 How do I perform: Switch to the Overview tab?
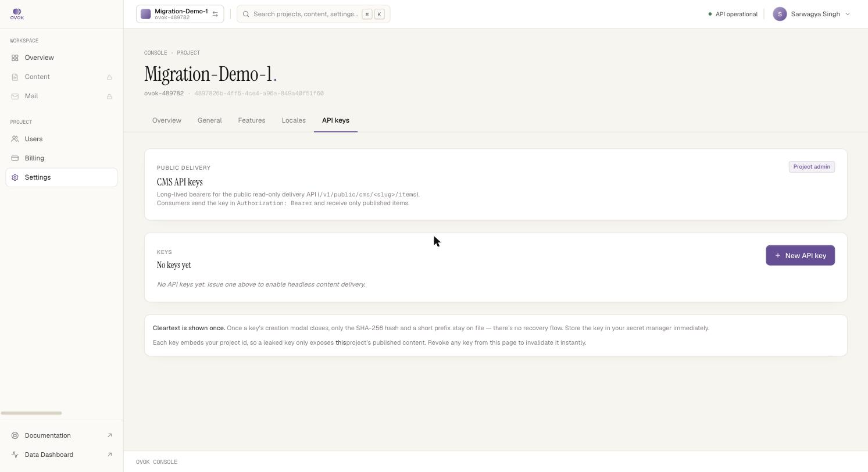(167, 120)
